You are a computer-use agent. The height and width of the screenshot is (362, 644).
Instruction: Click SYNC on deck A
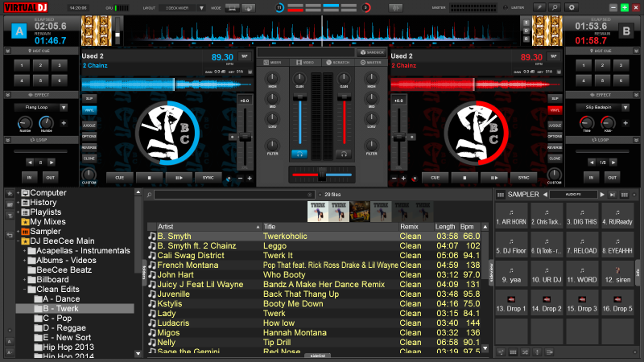(208, 178)
